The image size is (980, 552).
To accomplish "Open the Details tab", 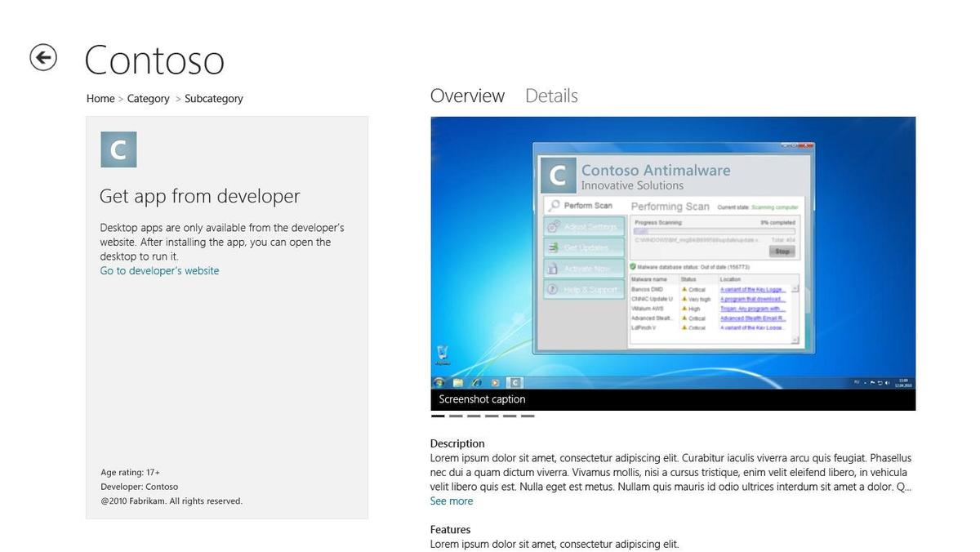I will coord(551,96).
